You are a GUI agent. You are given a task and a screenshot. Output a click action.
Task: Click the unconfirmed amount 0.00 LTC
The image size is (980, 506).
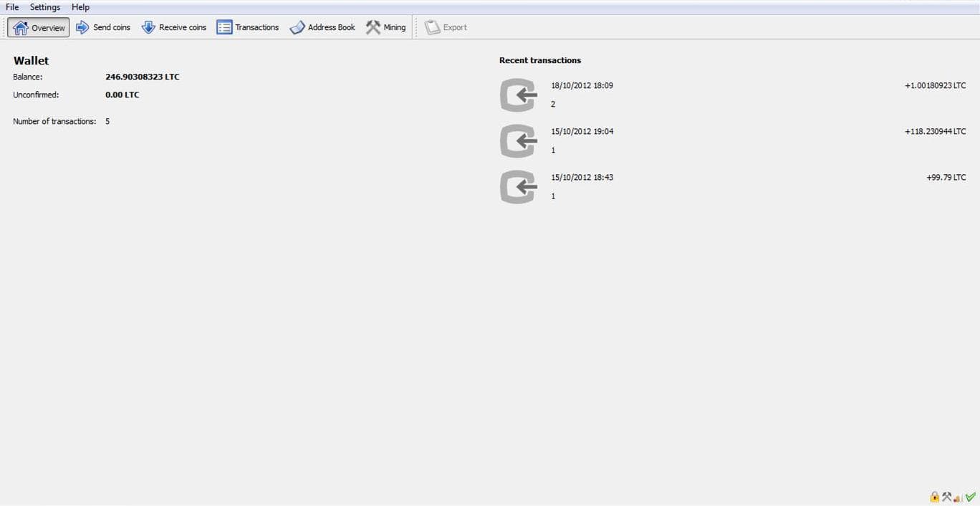[123, 95]
